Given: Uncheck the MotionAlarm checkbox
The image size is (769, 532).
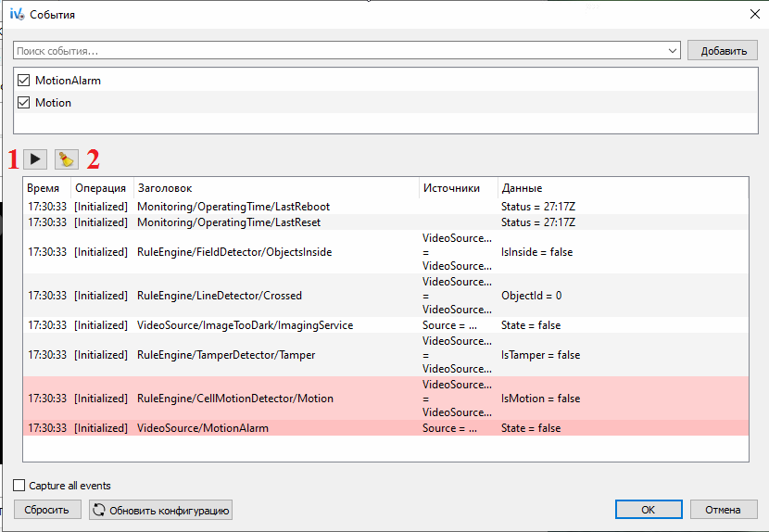Looking at the screenshot, I should 23,80.
